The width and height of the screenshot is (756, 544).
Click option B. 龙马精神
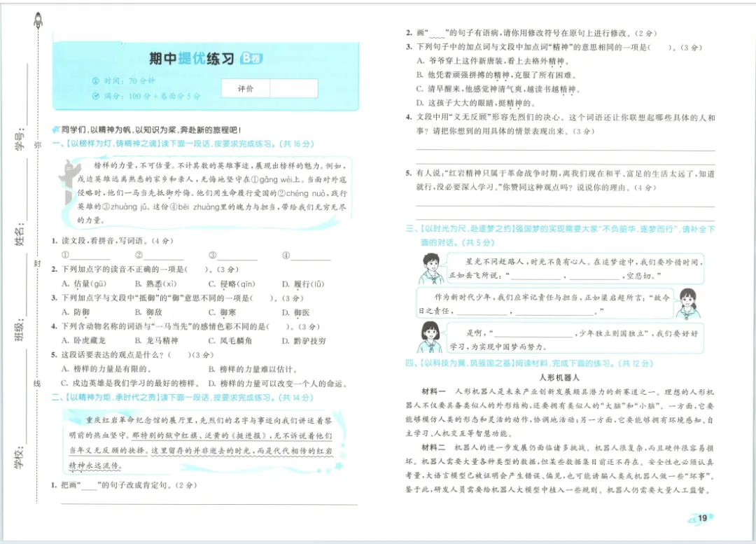coord(157,340)
